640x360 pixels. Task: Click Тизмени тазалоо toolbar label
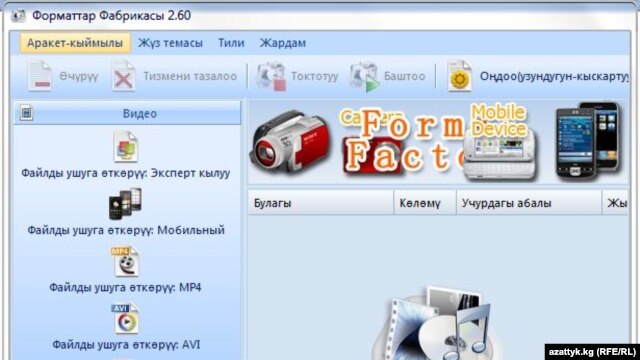click(190, 76)
